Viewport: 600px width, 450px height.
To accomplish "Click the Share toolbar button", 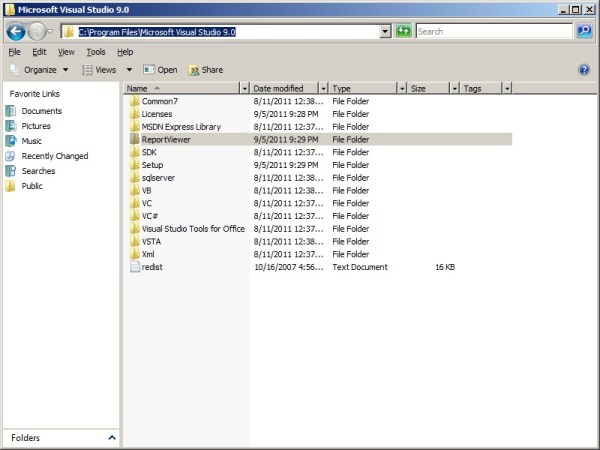I will pyautogui.click(x=206, y=70).
